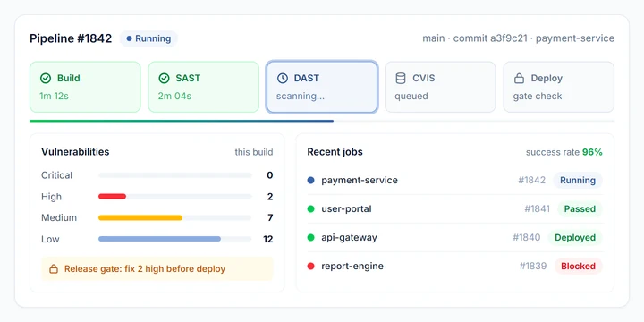Screen dimensions: 644x322
Task: Select the DAST scanning stage card
Action: coord(322,87)
